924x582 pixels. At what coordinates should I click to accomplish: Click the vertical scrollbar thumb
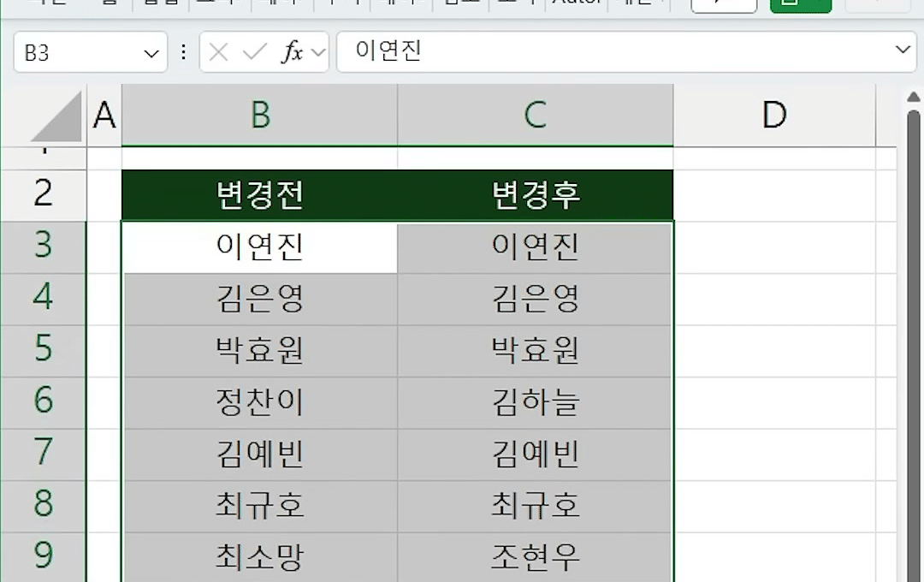point(914,345)
